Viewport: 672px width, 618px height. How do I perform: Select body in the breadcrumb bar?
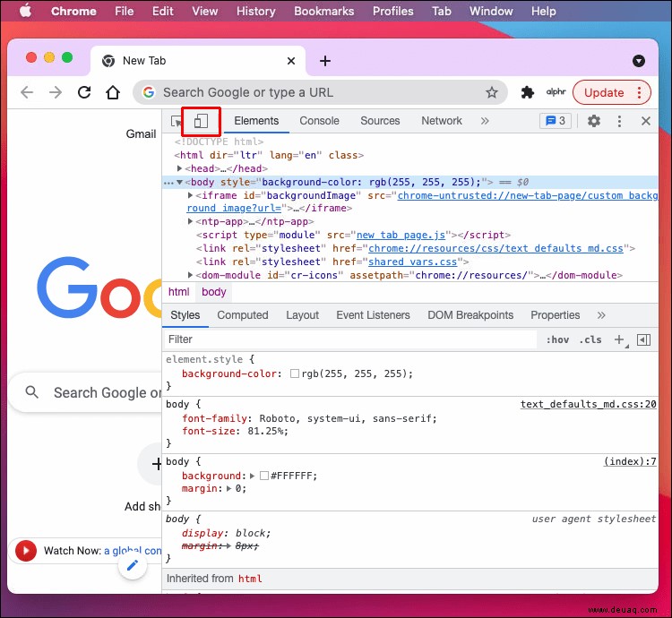click(x=214, y=292)
